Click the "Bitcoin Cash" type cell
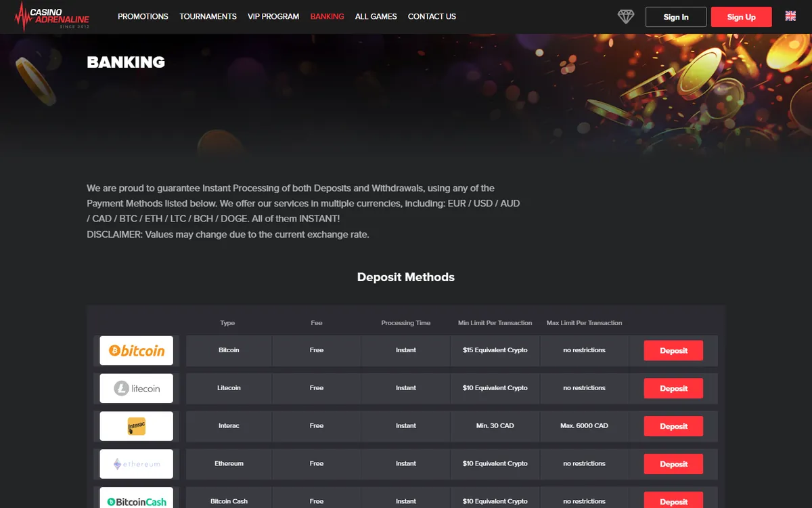The width and height of the screenshot is (812, 508). [x=229, y=498]
